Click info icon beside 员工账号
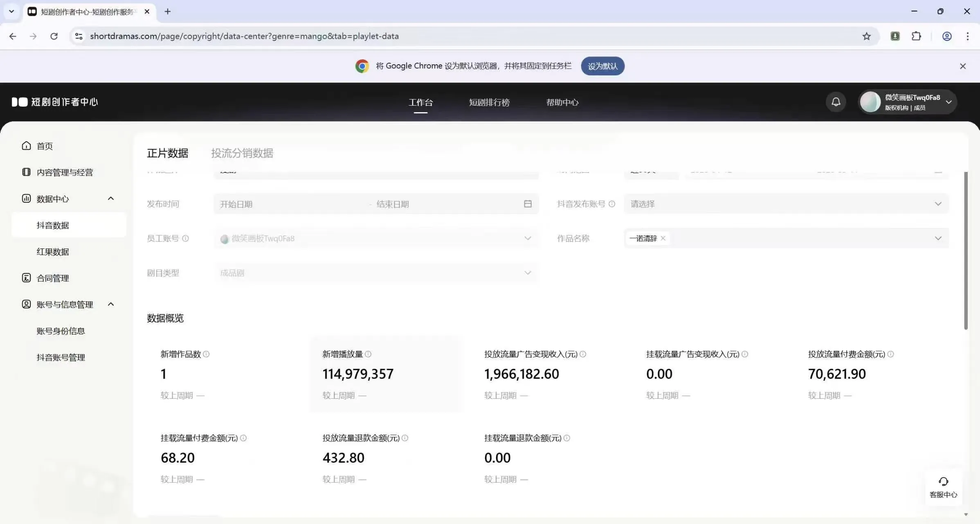This screenshot has width=980, height=524. coord(185,238)
